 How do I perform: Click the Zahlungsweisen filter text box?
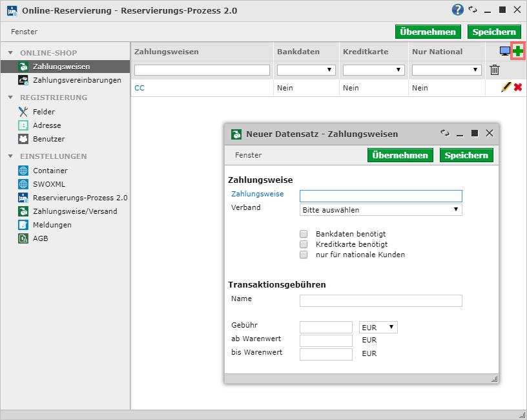[202, 70]
